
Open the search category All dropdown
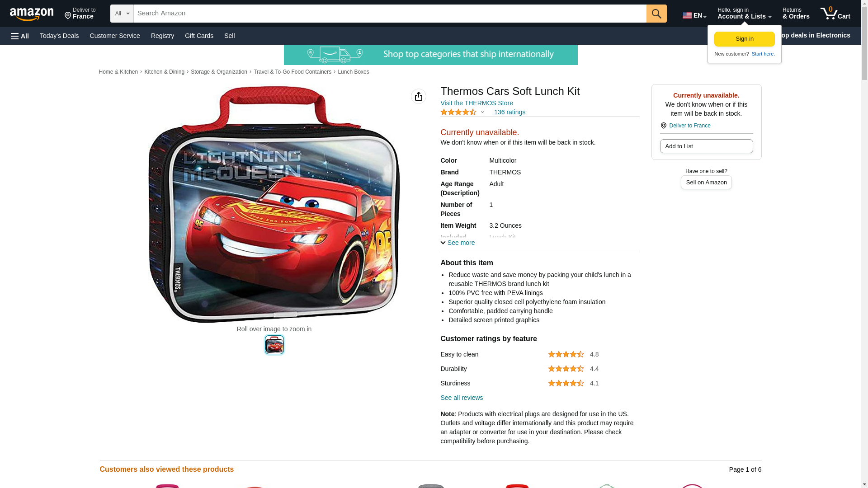(x=122, y=14)
